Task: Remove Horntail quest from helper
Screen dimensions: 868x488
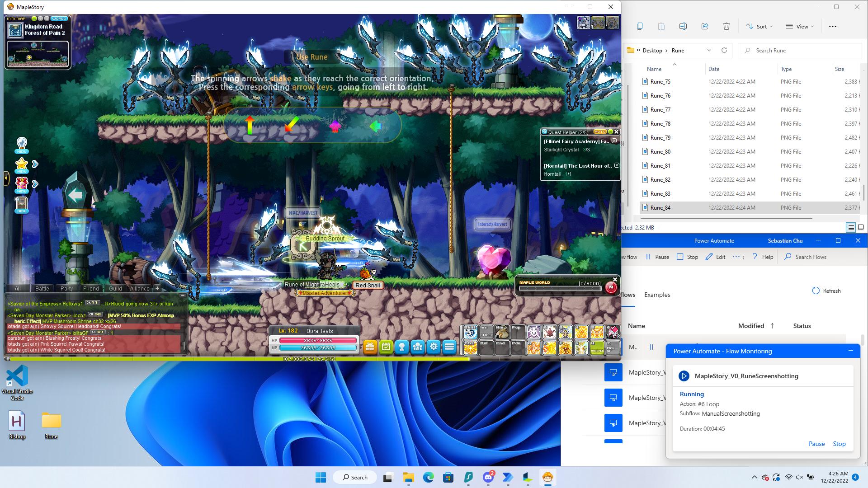Action: 617,165
